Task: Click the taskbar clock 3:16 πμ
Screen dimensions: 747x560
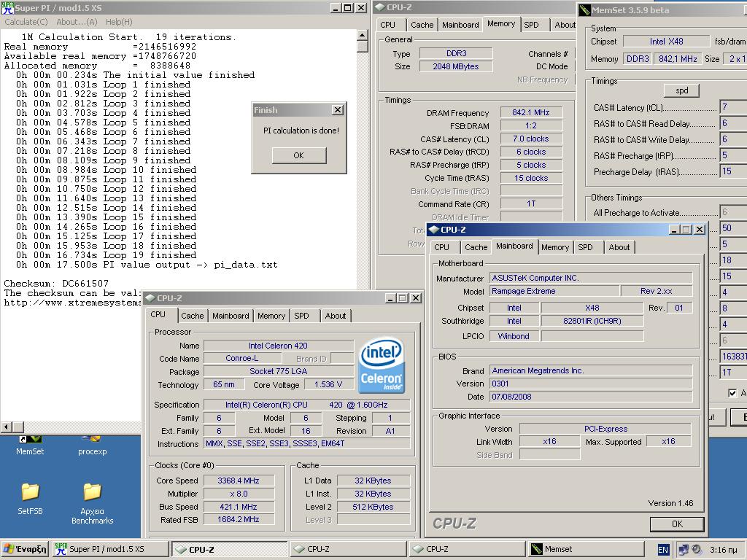Action: point(723,550)
